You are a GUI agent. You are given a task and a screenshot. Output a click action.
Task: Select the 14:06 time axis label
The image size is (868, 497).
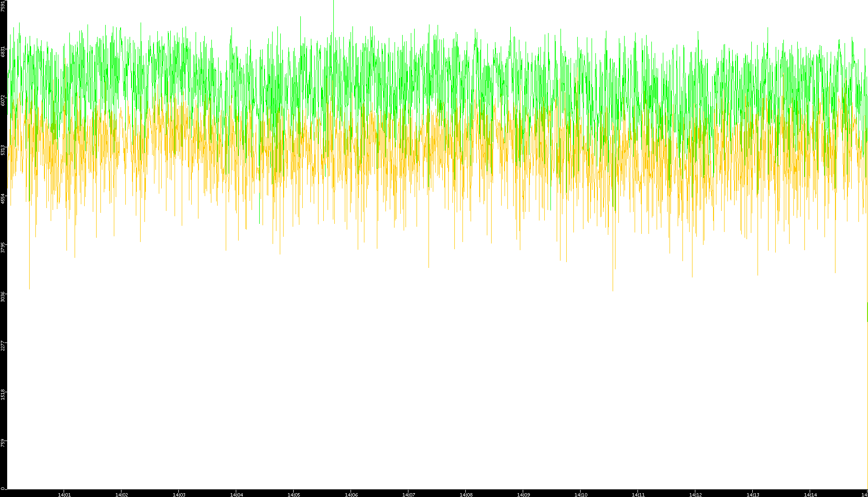(x=351, y=495)
